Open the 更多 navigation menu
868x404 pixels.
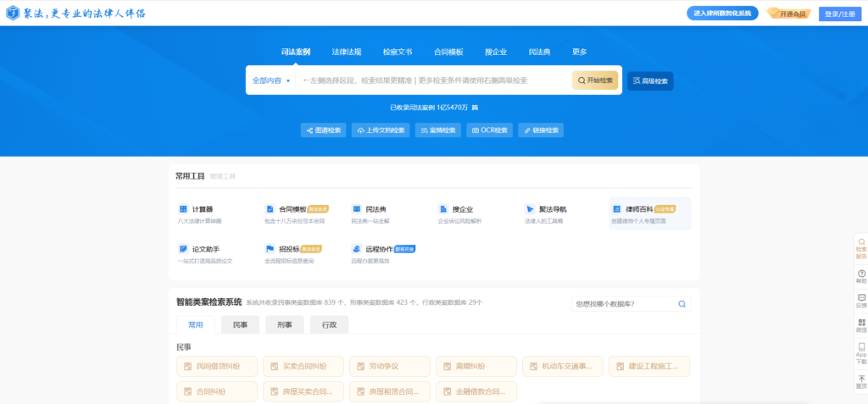[x=579, y=52]
